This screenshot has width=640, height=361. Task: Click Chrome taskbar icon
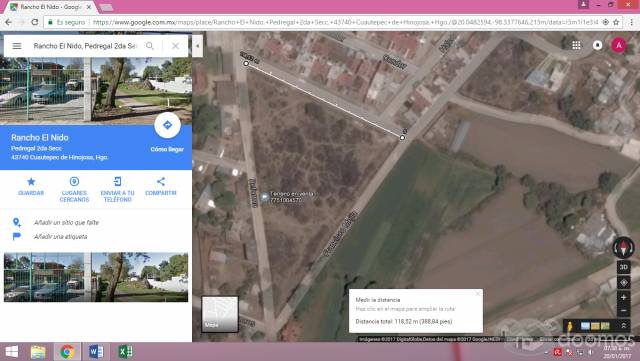pyautogui.click(x=67, y=352)
